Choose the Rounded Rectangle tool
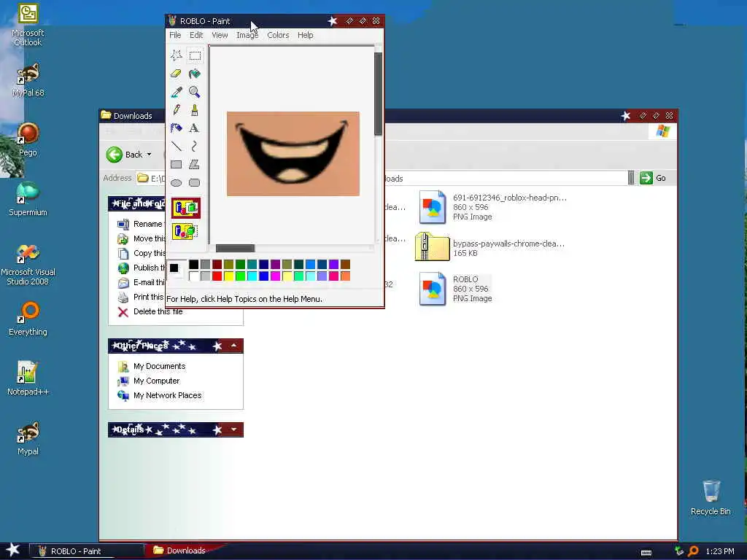The image size is (747, 560). (x=194, y=182)
